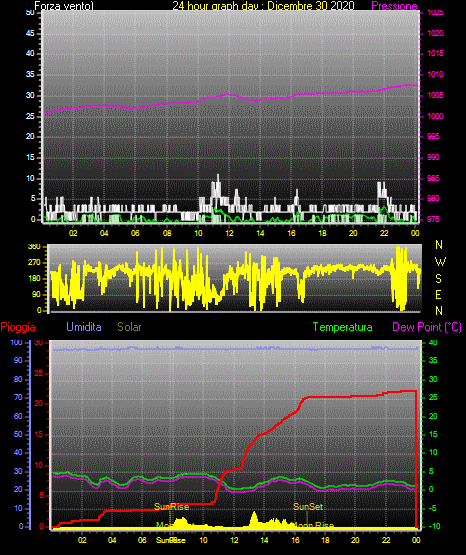Click the 'W' compass direction letter
The width and height of the screenshot is (466, 555).
pyautogui.click(x=440, y=262)
